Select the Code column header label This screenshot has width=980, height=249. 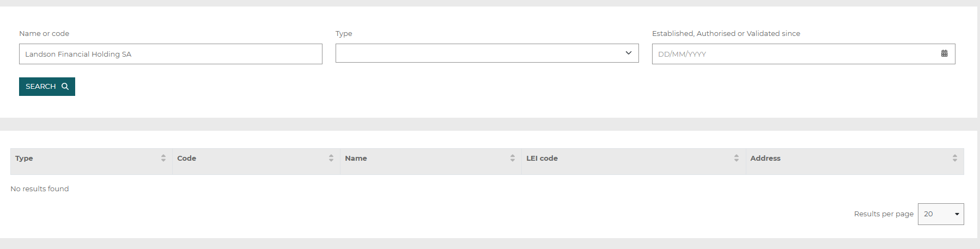tap(186, 159)
